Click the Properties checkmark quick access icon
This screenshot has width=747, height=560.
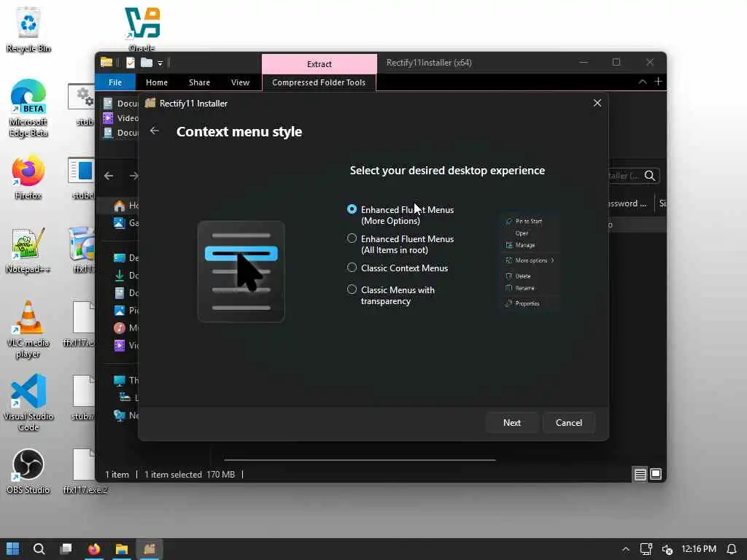click(x=131, y=63)
